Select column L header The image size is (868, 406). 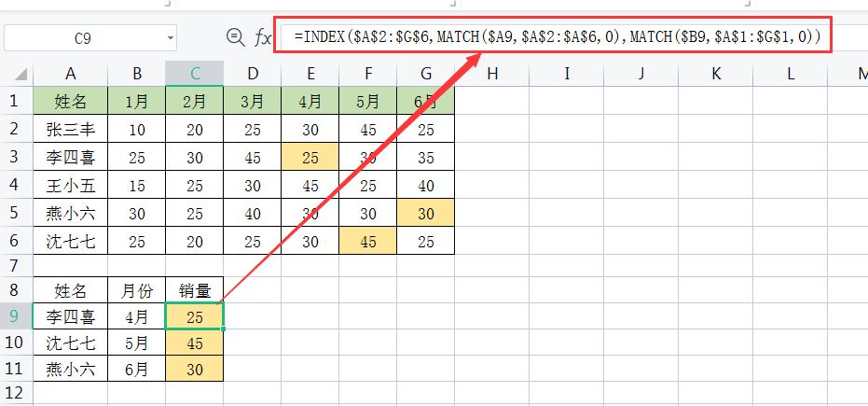coord(791,73)
